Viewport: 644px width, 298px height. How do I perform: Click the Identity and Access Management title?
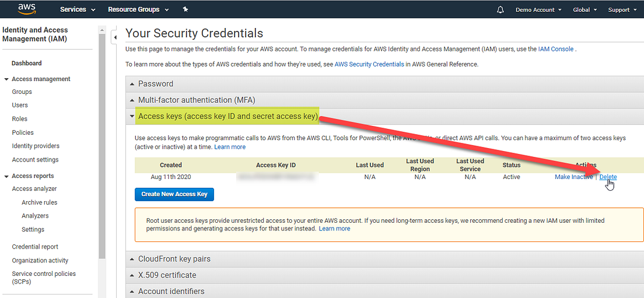[36, 34]
